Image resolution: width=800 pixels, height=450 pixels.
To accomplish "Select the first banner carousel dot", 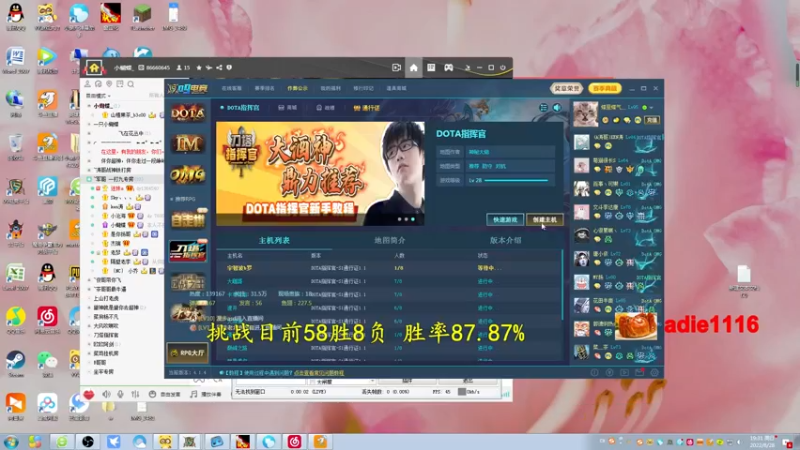I will pos(399,219).
